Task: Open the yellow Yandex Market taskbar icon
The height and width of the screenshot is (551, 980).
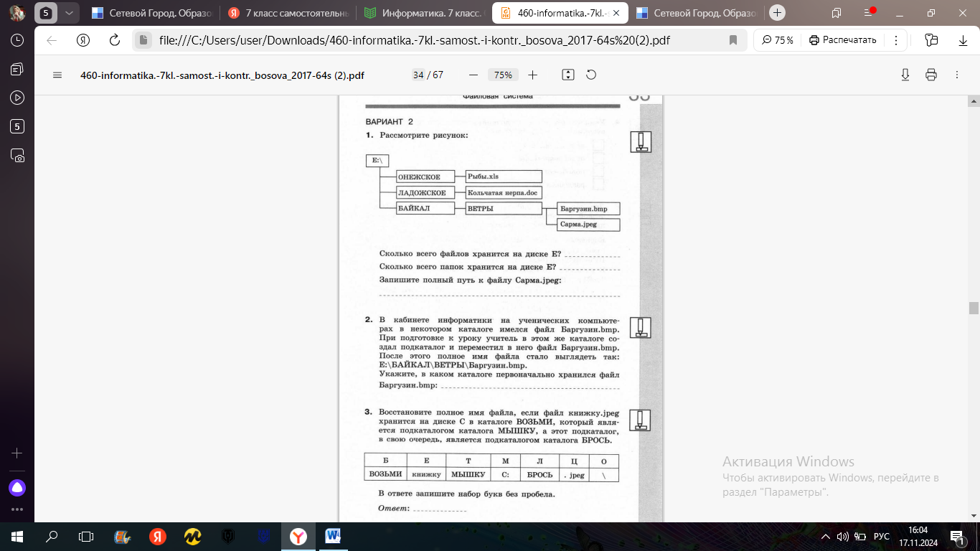Action: (192, 536)
